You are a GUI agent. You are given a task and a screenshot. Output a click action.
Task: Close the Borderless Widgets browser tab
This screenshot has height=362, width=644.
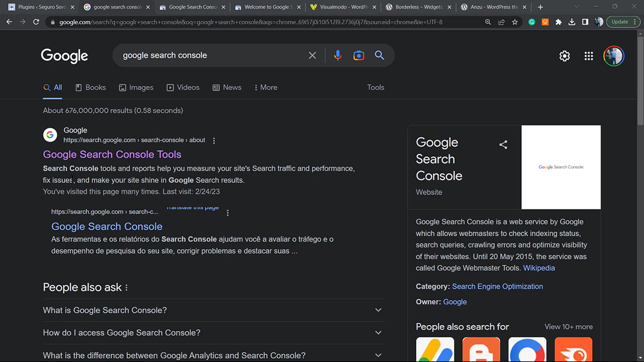pos(449,7)
